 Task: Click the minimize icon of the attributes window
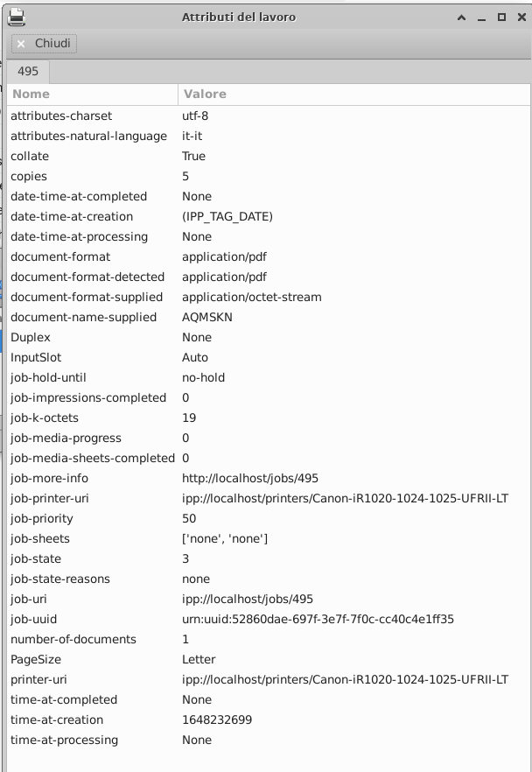click(482, 17)
